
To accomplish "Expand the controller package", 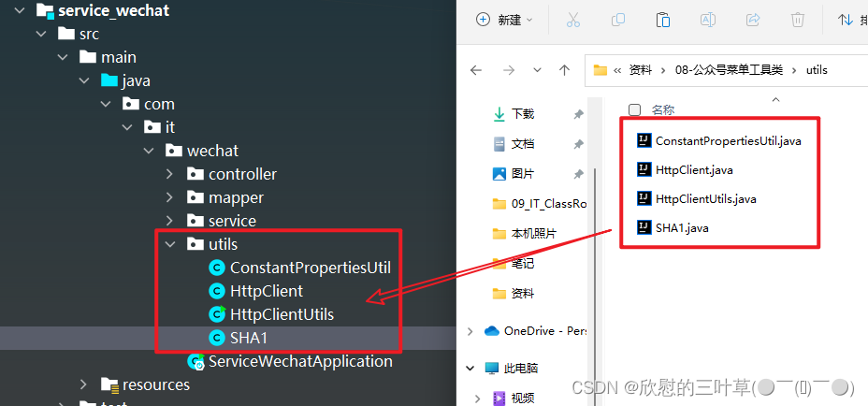I will [x=170, y=174].
